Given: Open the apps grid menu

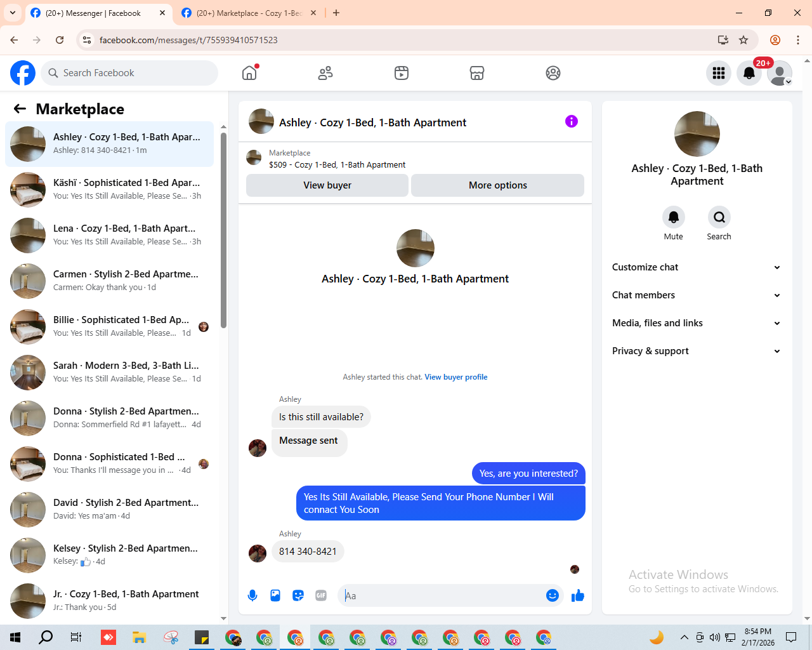Looking at the screenshot, I should pos(719,73).
